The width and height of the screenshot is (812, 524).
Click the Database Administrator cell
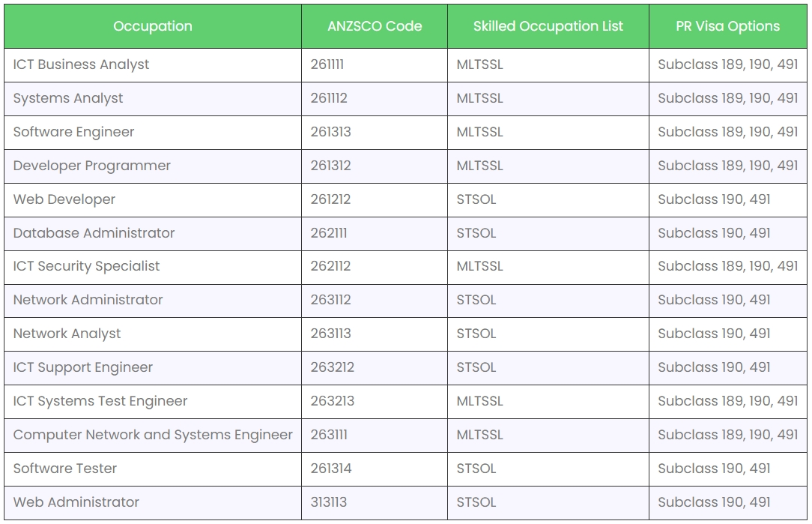tap(94, 233)
